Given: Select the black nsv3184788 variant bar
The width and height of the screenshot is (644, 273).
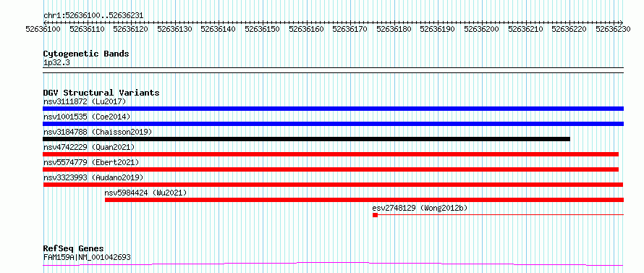Looking at the screenshot, I should click(x=306, y=139).
